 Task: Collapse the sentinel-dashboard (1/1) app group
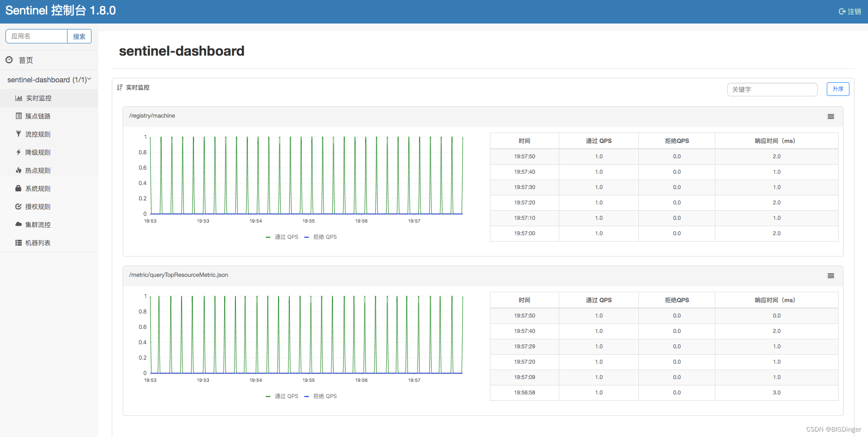pyautogui.click(x=49, y=80)
